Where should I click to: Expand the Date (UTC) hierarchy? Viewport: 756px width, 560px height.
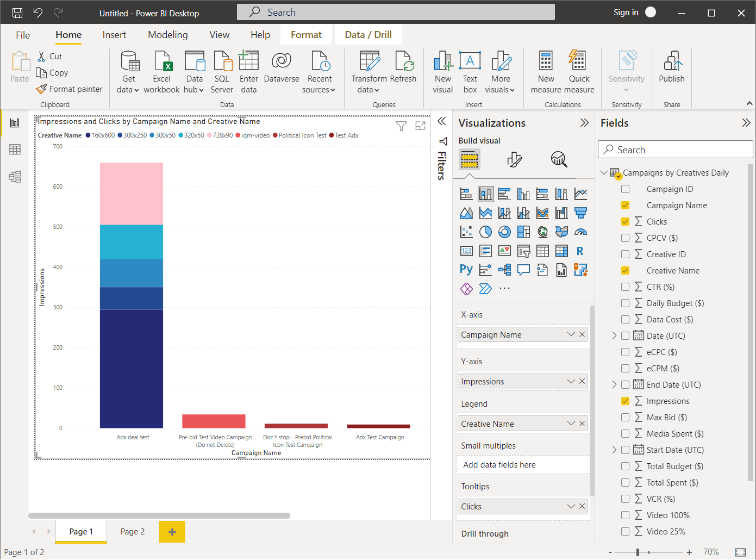coord(614,336)
